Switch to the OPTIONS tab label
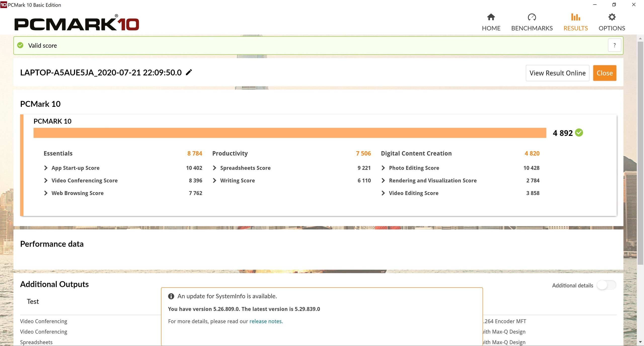 (x=612, y=28)
